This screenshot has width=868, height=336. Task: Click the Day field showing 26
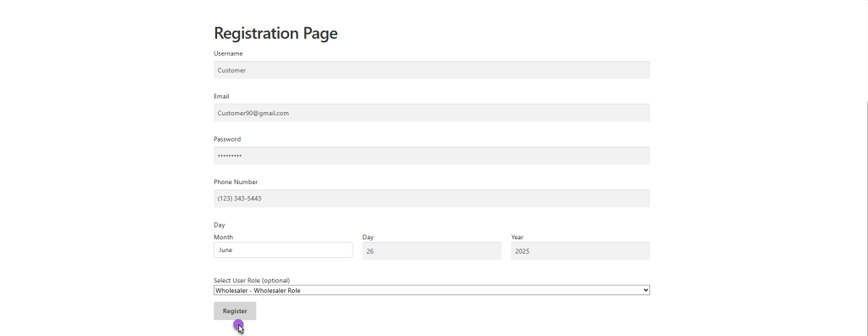(431, 251)
